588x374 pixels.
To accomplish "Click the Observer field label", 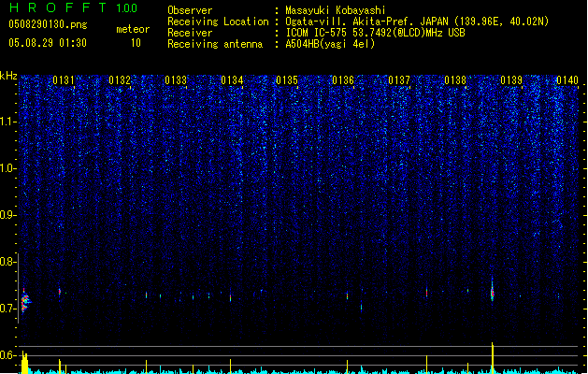I will click(190, 10).
